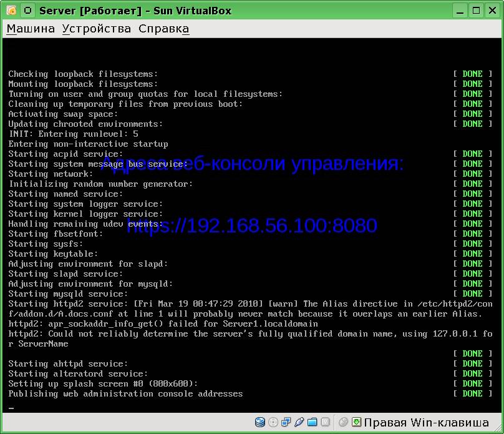The width and height of the screenshot is (504, 434).
Task: Close the Server VirtualBox window
Action: point(492,10)
